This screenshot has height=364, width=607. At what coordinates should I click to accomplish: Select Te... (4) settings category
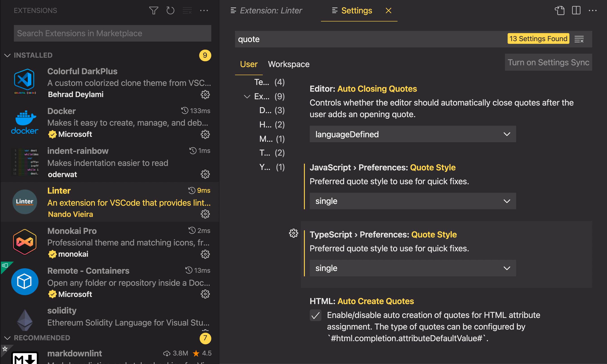click(x=269, y=82)
